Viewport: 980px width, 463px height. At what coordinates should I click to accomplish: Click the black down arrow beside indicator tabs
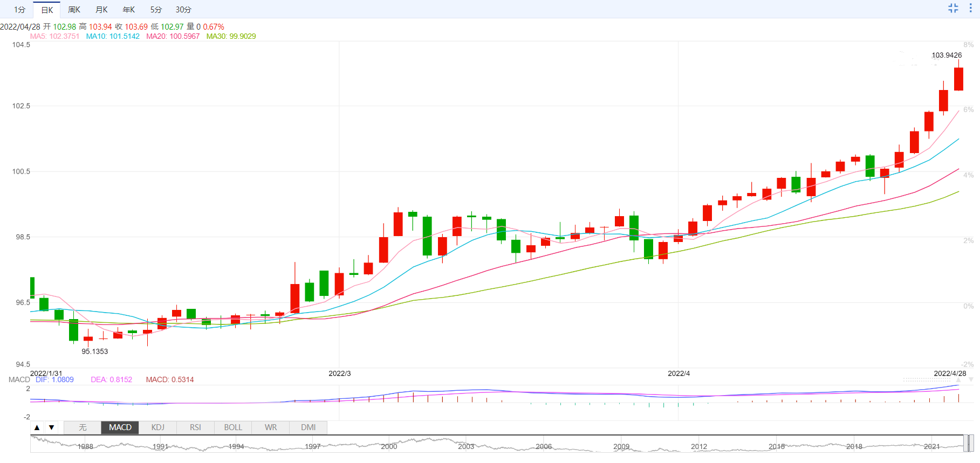[51, 427]
